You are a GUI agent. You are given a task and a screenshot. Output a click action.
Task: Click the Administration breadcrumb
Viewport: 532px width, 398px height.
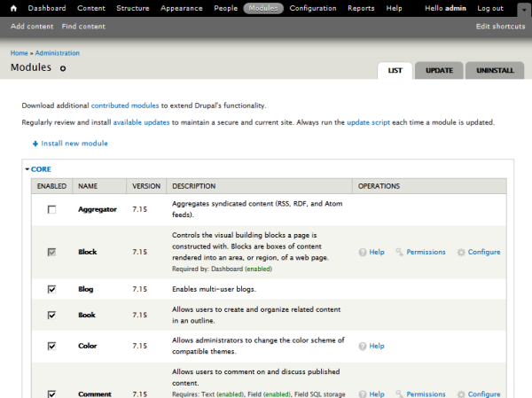coord(58,53)
